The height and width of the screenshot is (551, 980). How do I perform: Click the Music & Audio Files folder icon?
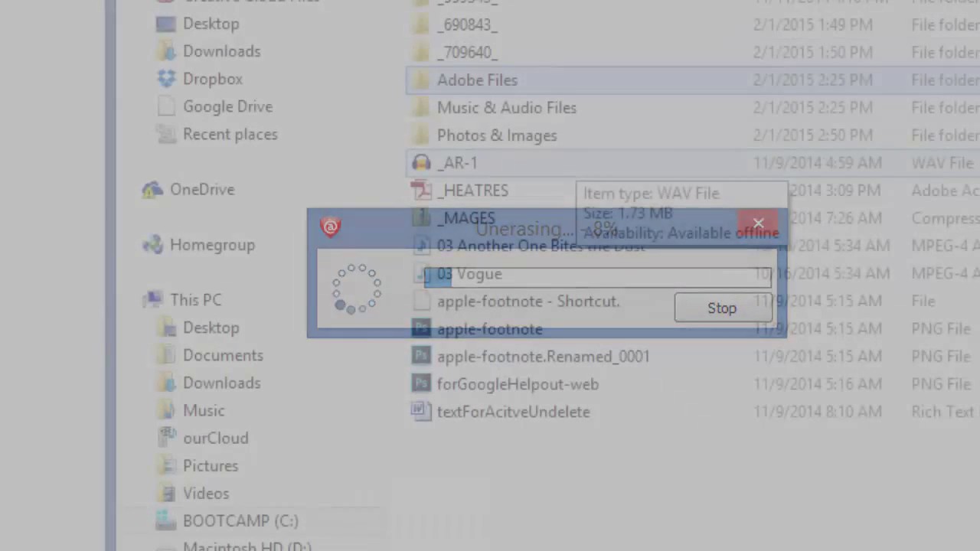(x=421, y=107)
